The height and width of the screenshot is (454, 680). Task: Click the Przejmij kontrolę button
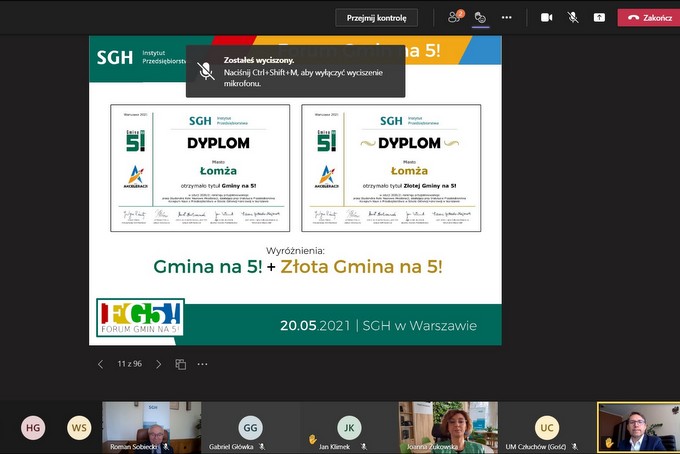[376, 18]
